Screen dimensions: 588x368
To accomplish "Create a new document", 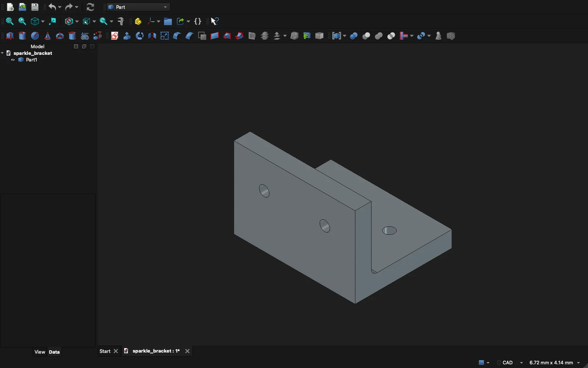I will click(x=10, y=7).
